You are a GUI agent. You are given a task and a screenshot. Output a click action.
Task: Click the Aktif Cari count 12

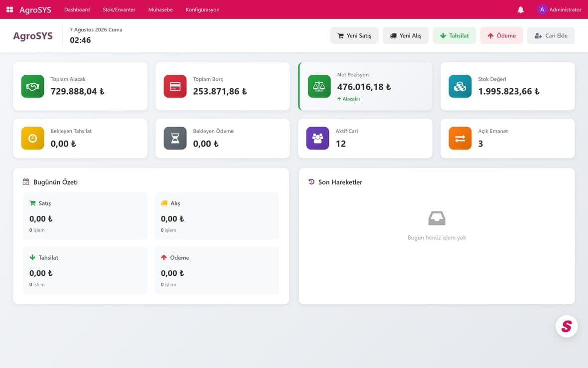coord(341,144)
